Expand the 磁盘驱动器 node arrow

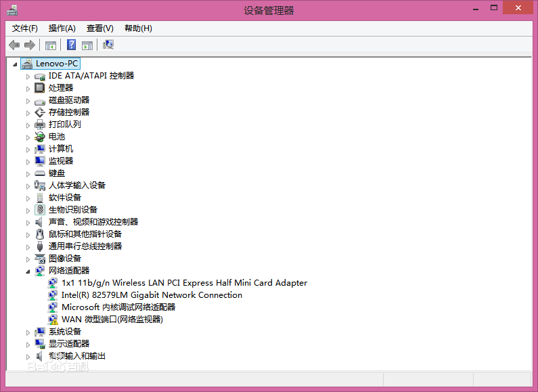pos(28,101)
